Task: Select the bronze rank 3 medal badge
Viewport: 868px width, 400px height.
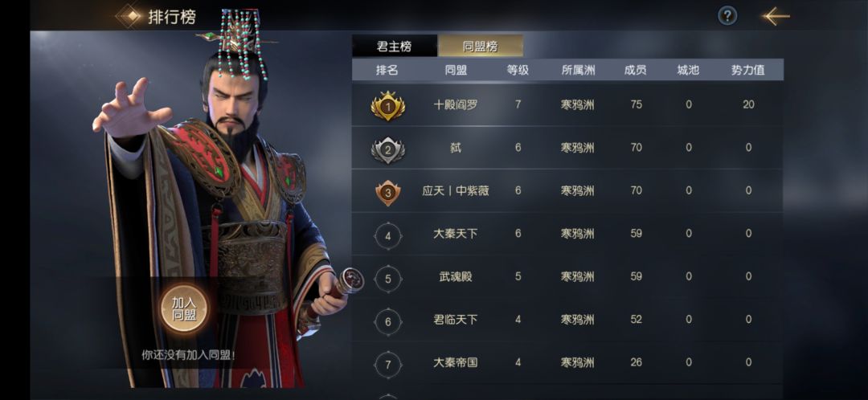Action: (x=387, y=192)
